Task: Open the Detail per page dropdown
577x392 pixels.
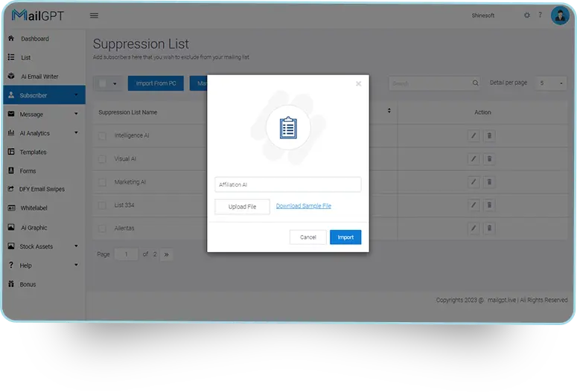Action: click(552, 83)
